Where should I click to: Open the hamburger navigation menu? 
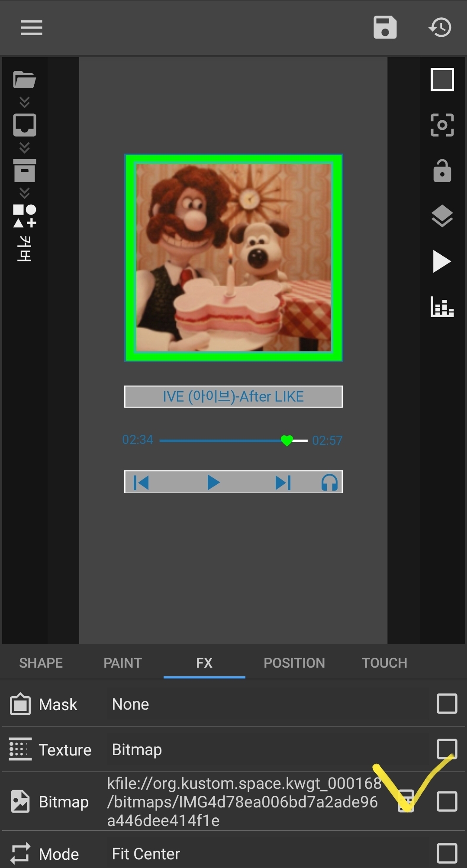click(31, 28)
